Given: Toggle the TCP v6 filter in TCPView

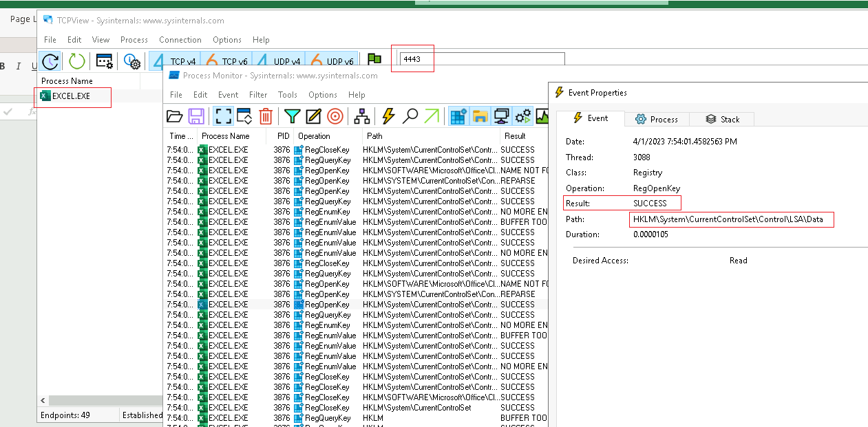Looking at the screenshot, I should [x=227, y=61].
